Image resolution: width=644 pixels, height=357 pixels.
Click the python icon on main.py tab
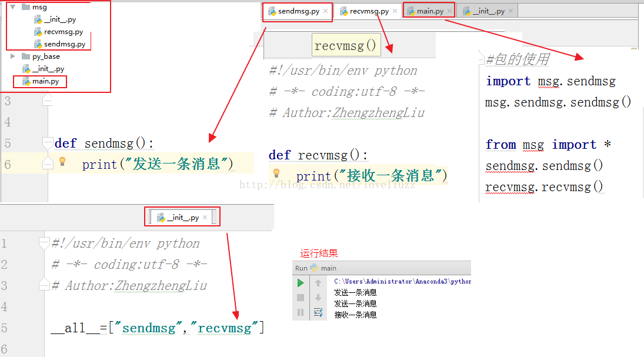click(x=411, y=11)
